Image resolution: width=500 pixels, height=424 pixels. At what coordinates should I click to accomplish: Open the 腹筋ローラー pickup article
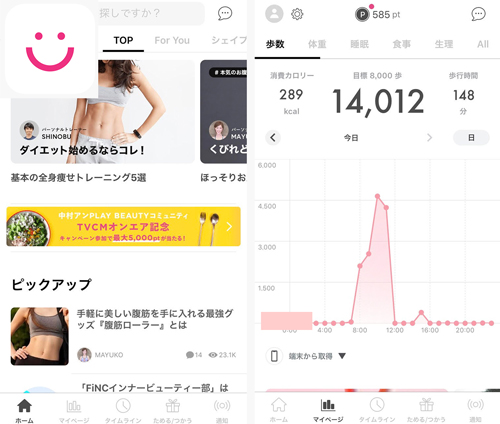tap(123, 336)
